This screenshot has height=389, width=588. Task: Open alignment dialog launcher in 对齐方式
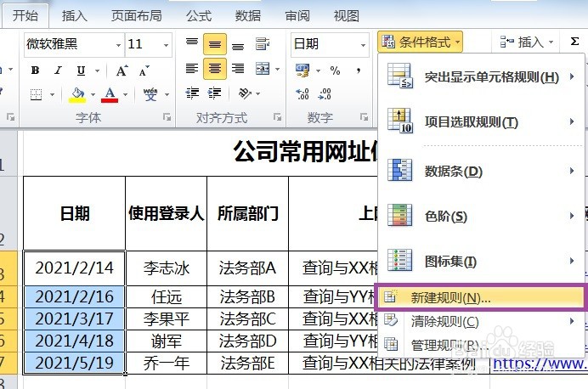(278, 117)
